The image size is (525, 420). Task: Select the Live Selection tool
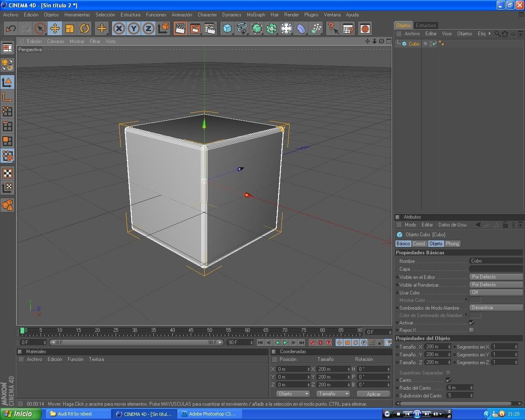(x=40, y=28)
